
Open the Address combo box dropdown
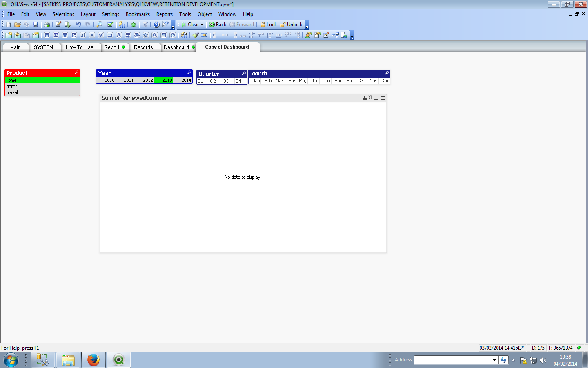tap(494, 360)
